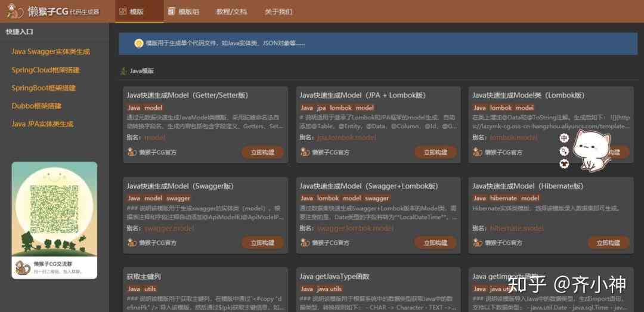The height and width of the screenshot is (312, 644).
Task: Click author monkey icon on Getter/Setter版 card
Action: (x=132, y=153)
